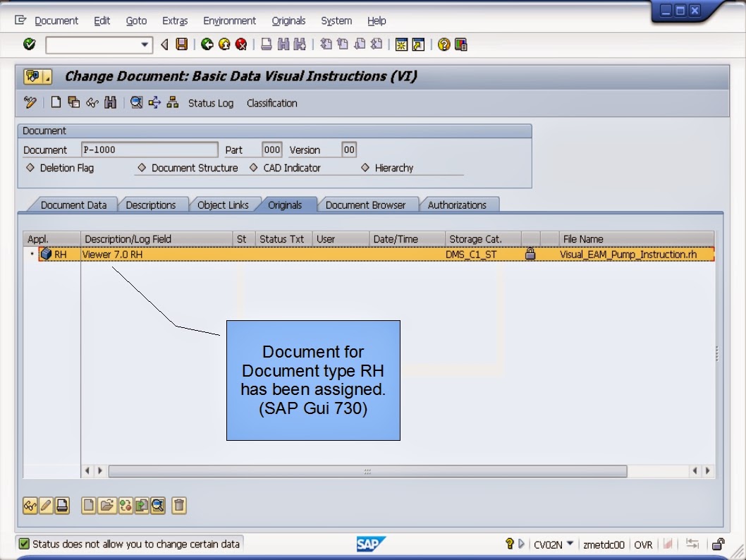Open the Extras menu
Viewport: 746px width, 560px height.
tap(174, 20)
